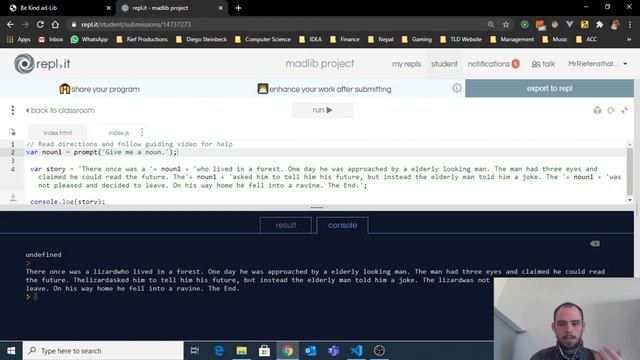Open the Music bookmarks folder
The image size is (640, 360).
[555, 39]
